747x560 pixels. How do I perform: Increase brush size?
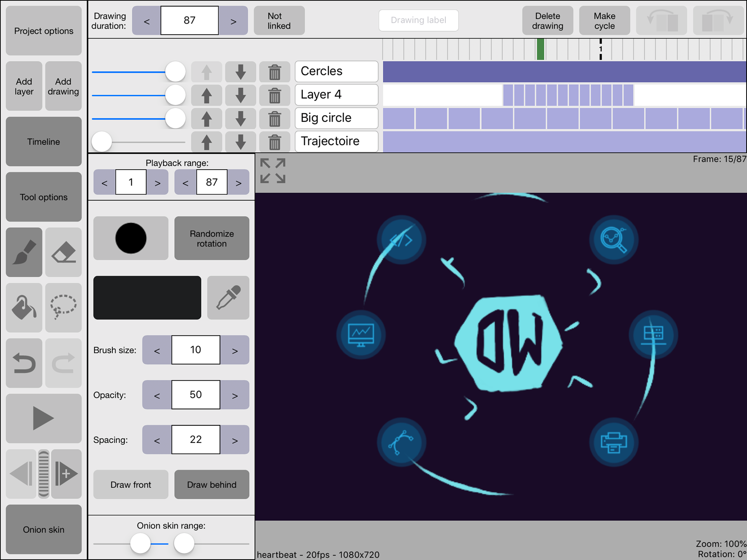235,350
